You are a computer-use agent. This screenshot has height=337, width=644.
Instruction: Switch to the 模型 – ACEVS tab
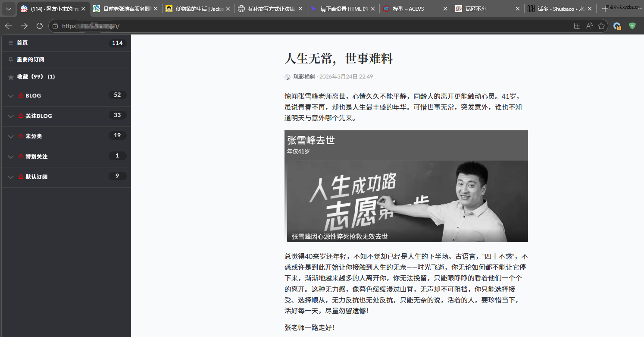412,9
